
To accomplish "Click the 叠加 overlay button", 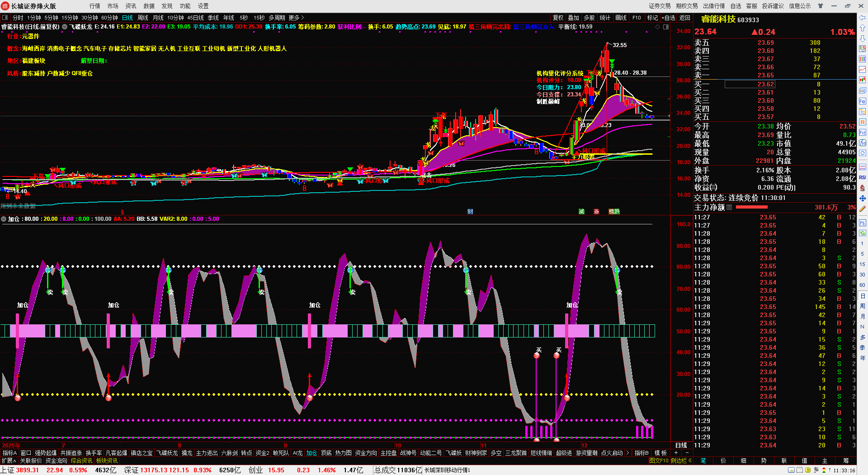I will [x=574, y=18].
